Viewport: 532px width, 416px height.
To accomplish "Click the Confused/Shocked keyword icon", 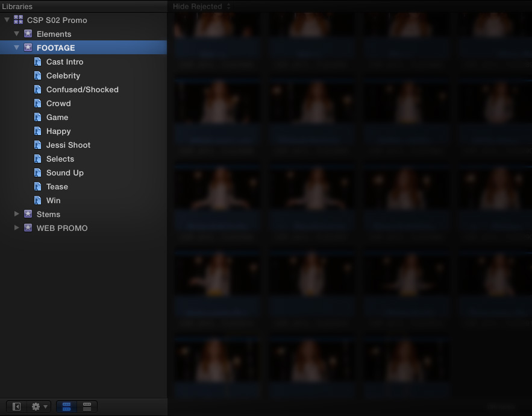I will (38, 90).
